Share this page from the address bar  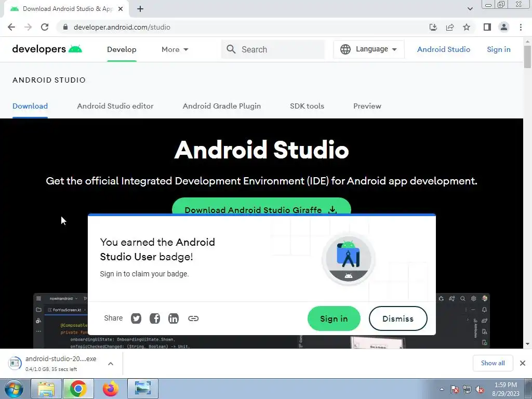point(450,27)
